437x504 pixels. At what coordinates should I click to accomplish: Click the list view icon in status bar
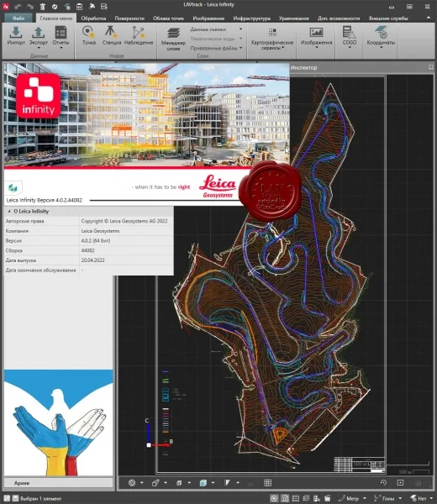pos(296,498)
